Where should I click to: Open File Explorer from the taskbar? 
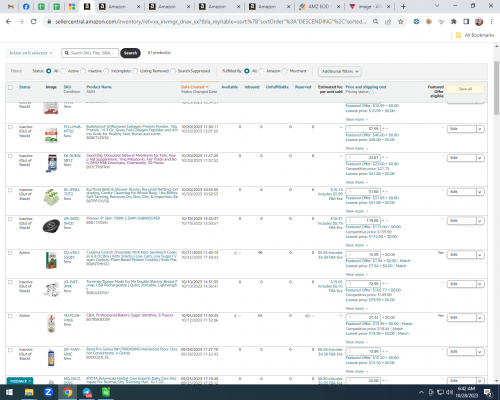(x=29, y=392)
